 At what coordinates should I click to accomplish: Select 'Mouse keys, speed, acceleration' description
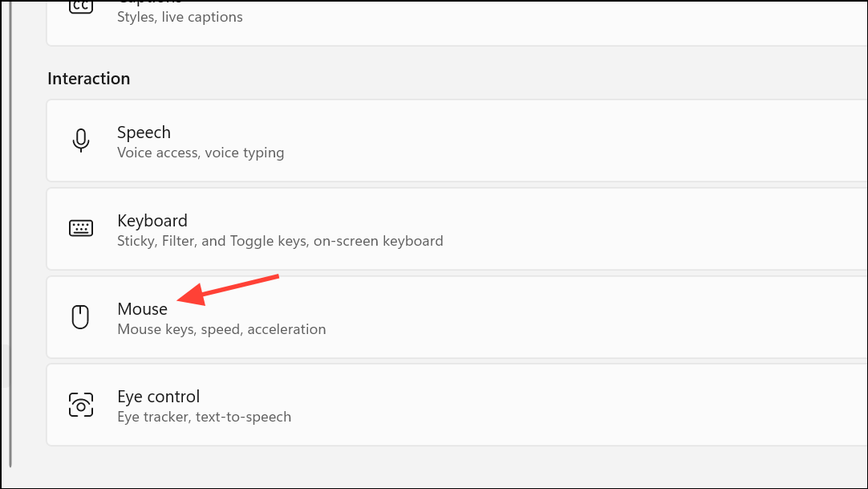coord(221,329)
